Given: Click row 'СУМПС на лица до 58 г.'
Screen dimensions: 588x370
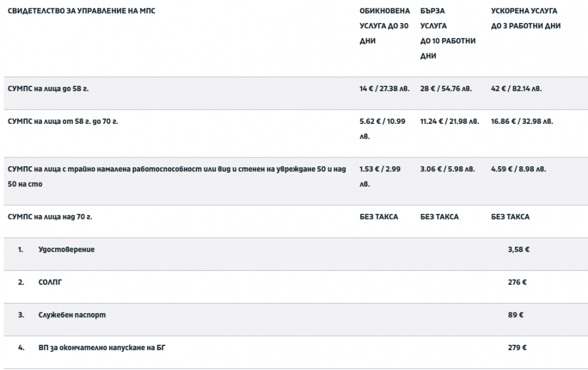Looking at the screenshot, I should pos(52,89).
